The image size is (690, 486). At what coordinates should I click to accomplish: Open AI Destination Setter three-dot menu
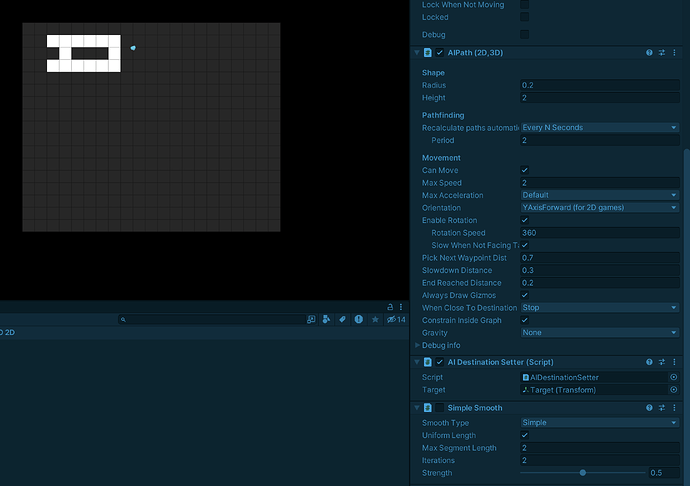pos(674,362)
